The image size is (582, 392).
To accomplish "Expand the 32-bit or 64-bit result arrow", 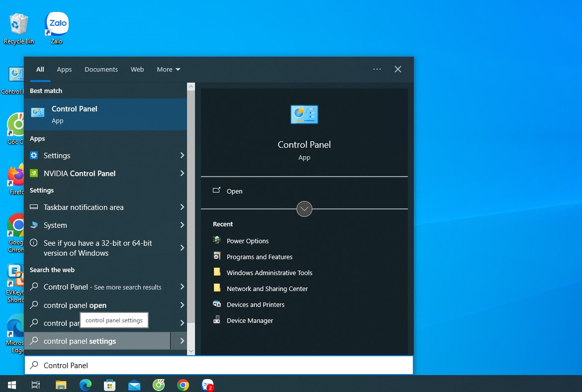I will pyautogui.click(x=182, y=248).
